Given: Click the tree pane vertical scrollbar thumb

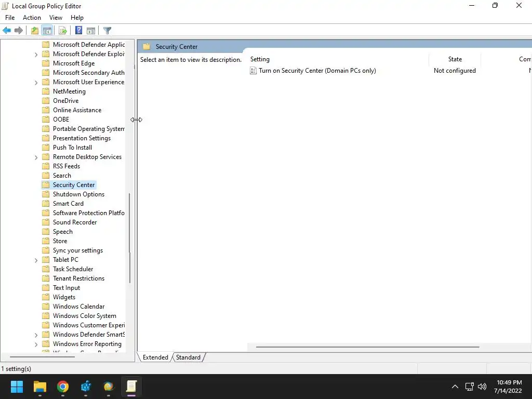Looking at the screenshot, I should point(129,238).
